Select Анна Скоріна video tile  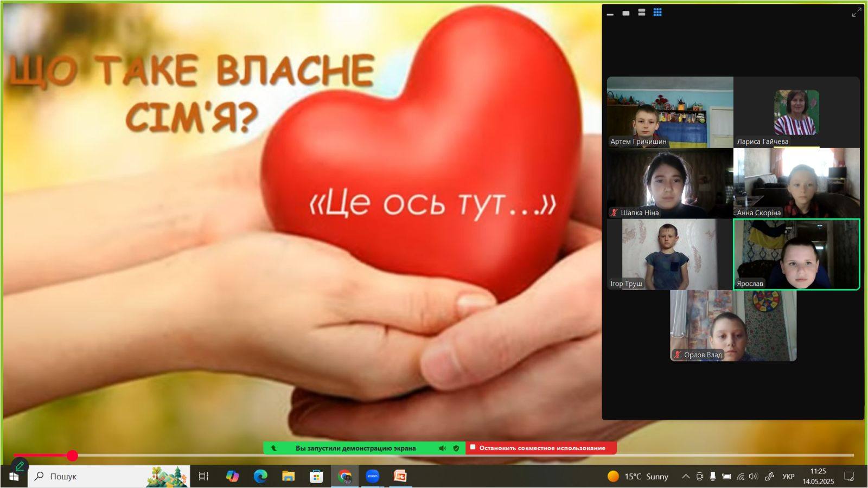pos(796,183)
